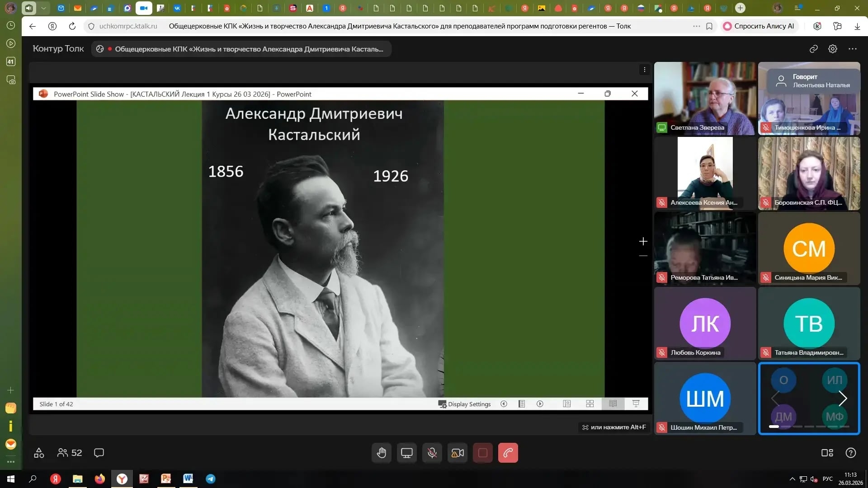The width and height of the screenshot is (868, 488).
Task: Open the meeting title tab
Action: pyautogui.click(x=241, y=49)
